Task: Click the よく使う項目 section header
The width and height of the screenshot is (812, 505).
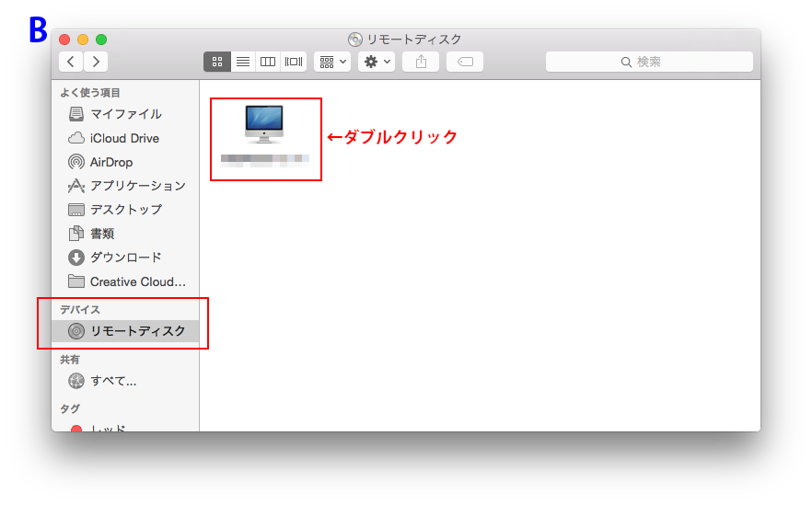Action: tap(90, 93)
